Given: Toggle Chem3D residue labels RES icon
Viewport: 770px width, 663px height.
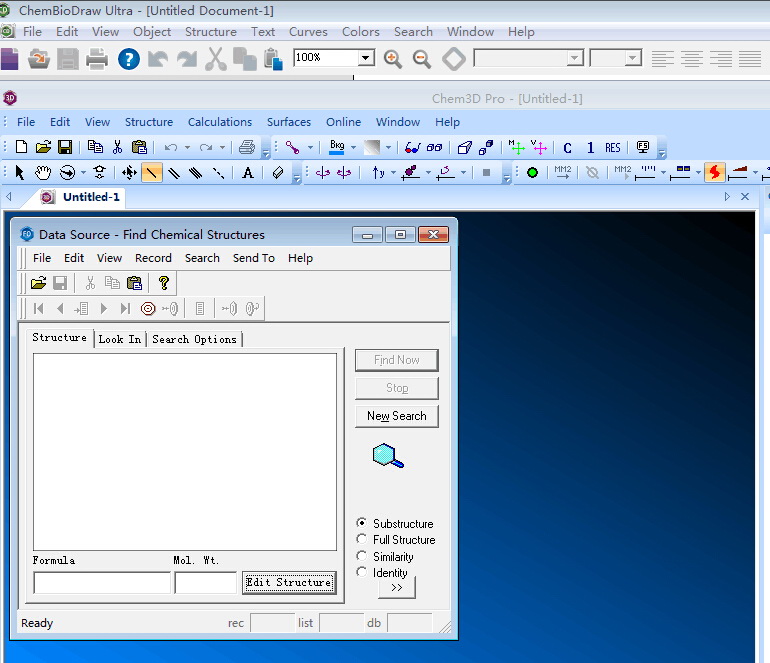Looking at the screenshot, I should click(612, 148).
